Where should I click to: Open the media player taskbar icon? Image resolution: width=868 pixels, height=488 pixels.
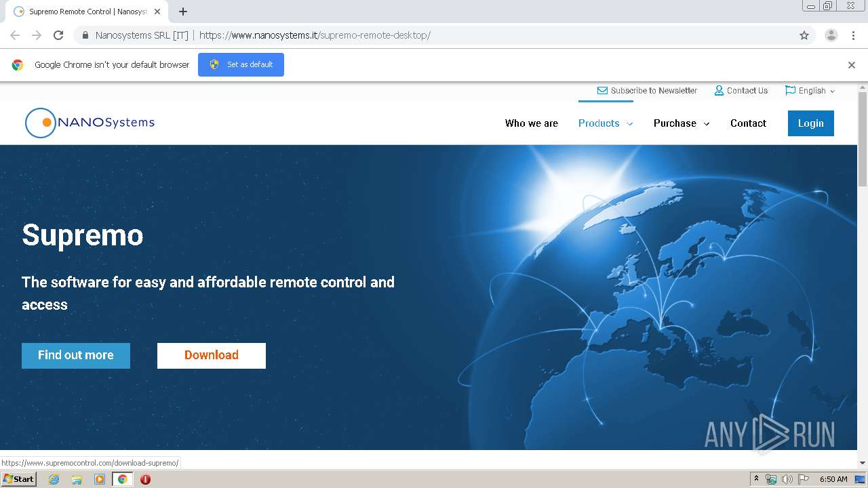[100, 479]
